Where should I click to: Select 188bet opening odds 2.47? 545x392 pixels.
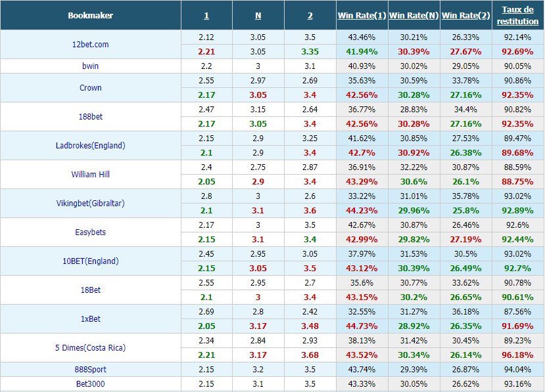pos(206,110)
